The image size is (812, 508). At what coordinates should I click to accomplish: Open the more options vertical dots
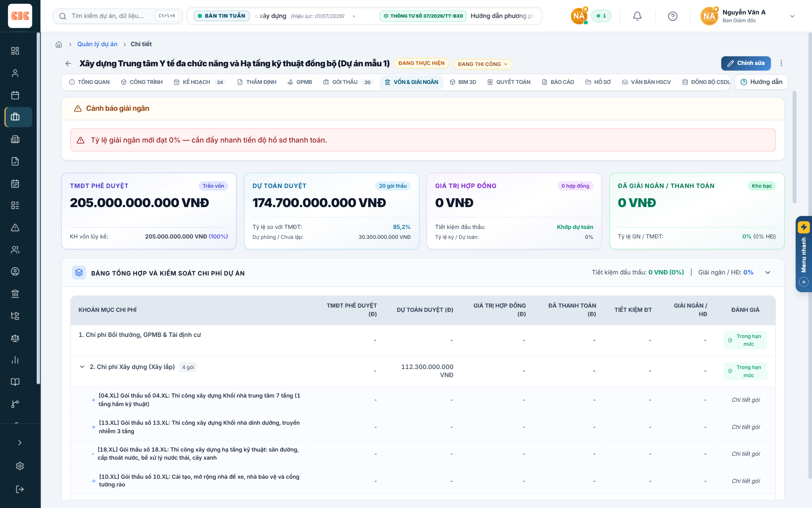coord(781,63)
